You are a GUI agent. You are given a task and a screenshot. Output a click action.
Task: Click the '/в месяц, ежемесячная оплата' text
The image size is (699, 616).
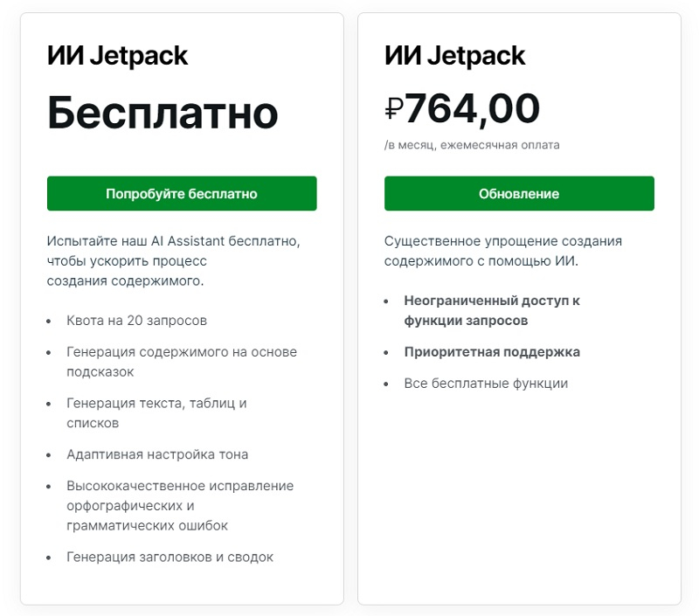point(472,145)
